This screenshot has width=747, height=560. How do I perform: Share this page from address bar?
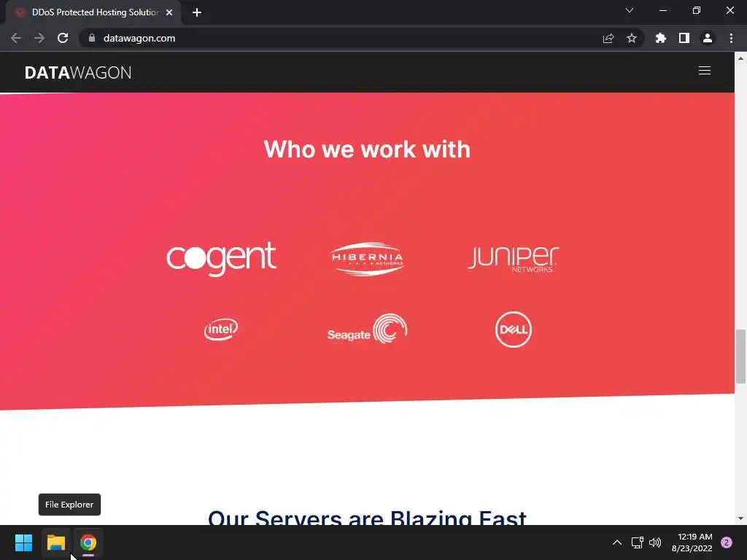tap(608, 38)
